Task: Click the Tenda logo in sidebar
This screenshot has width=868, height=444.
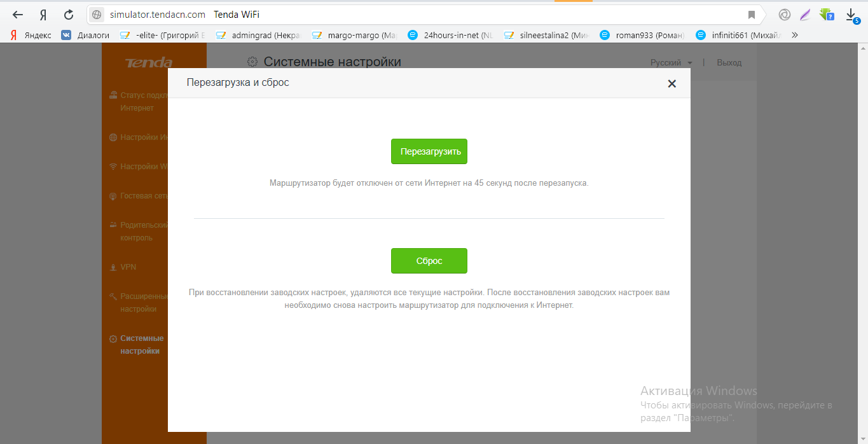Action: (148, 62)
